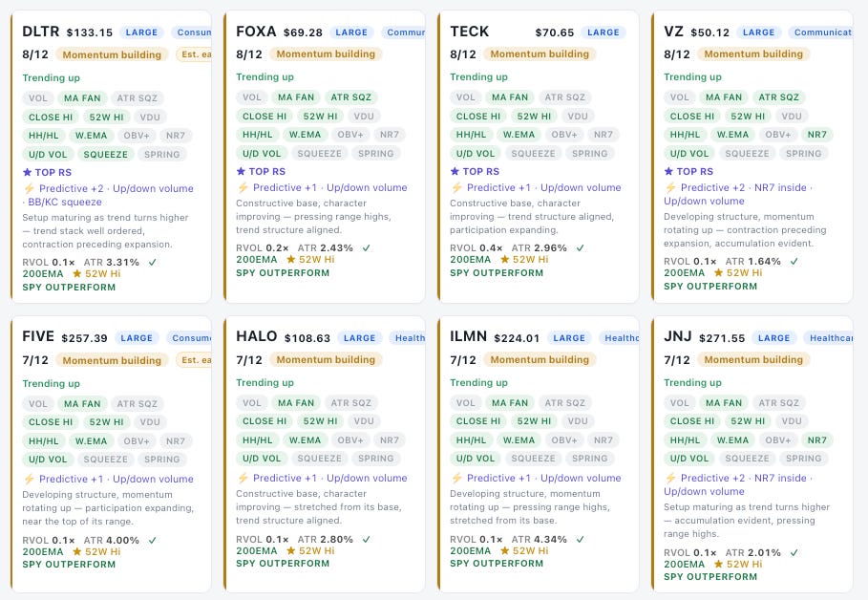Select the W.EMA chip on FIVE card
Viewport: 868px width, 600px height.
pos(92,441)
